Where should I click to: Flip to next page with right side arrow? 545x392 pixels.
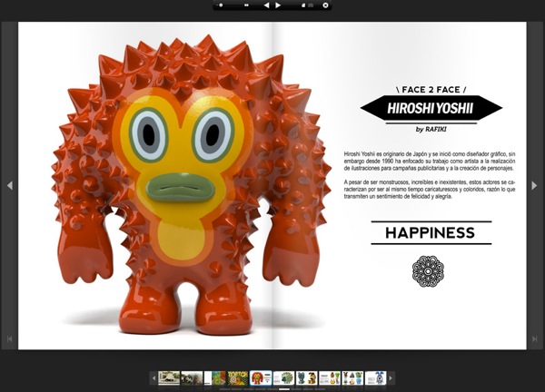(535, 185)
